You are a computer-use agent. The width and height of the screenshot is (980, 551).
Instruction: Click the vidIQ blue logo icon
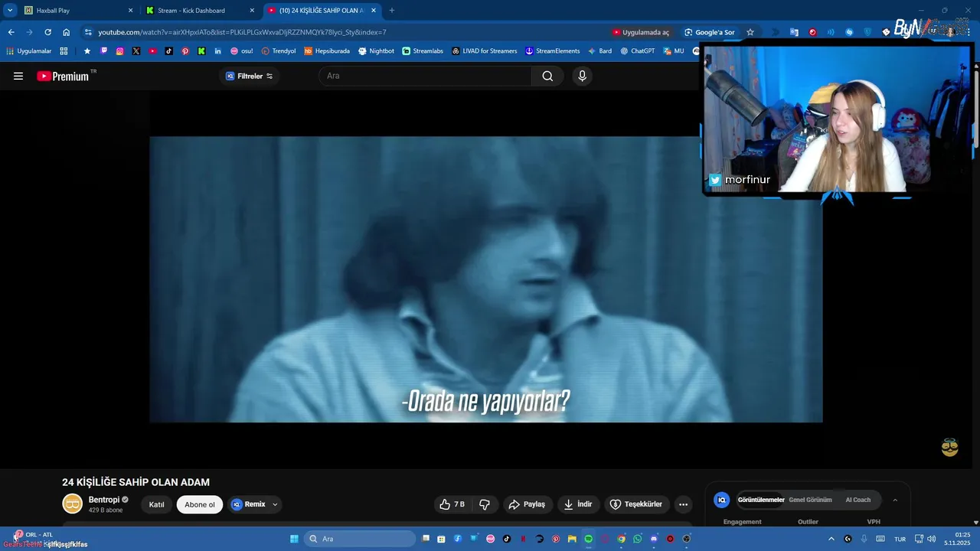(721, 500)
